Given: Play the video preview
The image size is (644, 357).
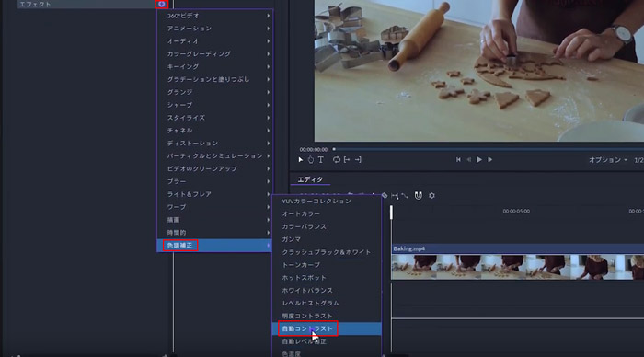Looking at the screenshot, I should (x=479, y=160).
